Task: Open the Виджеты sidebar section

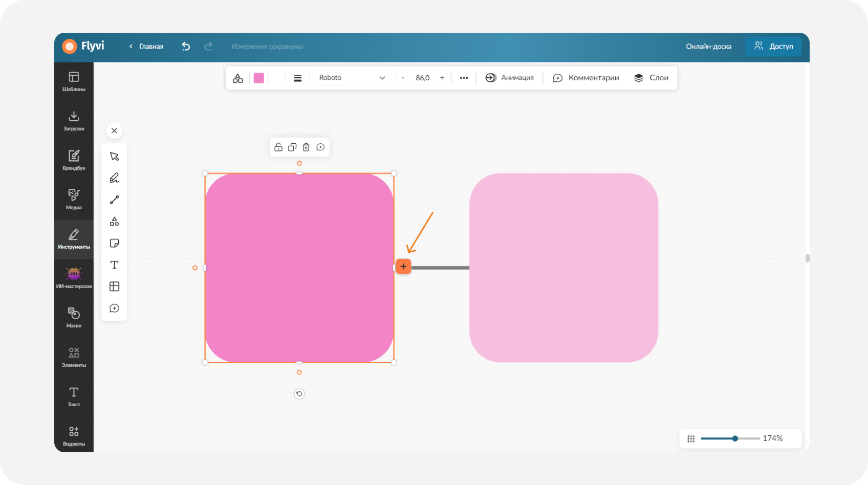Action: coord(74,436)
